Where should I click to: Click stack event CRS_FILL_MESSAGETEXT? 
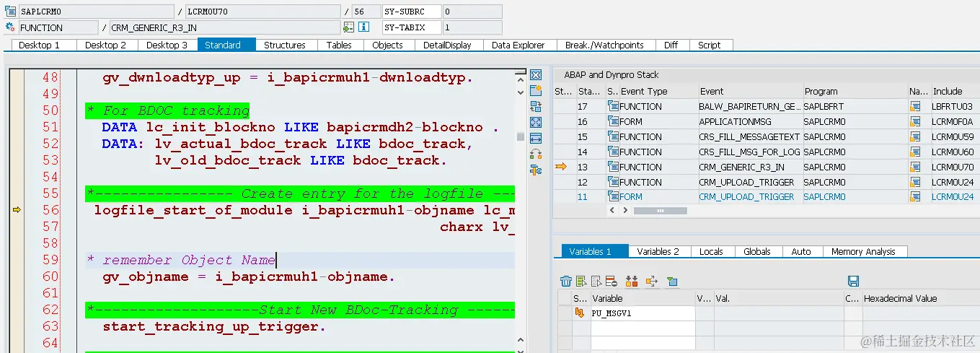click(749, 137)
